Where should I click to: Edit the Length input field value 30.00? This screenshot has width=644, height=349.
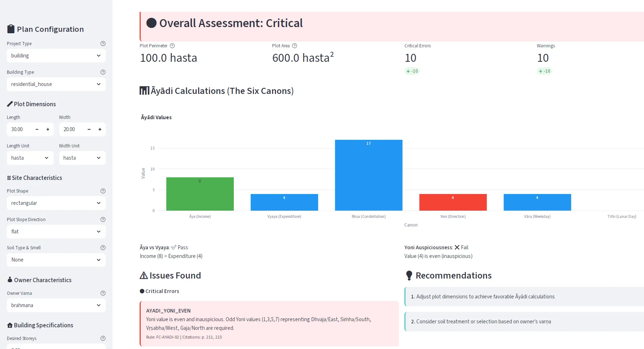(x=19, y=129)
